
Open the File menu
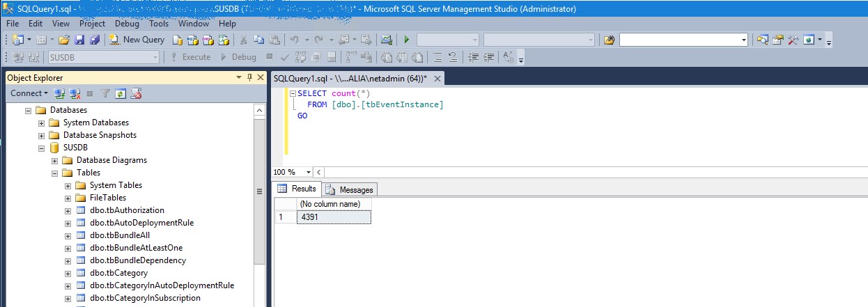coord(13,23)
